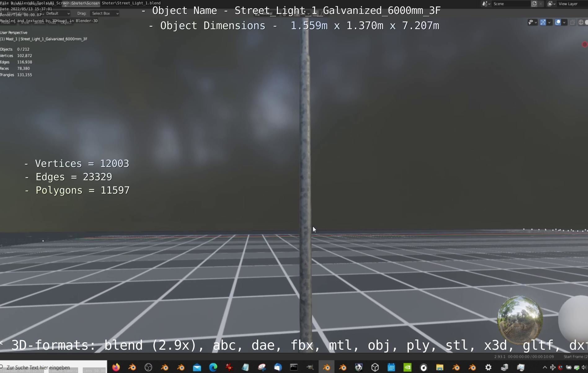Click the 2.93.1 version number in the status bar
588x373 pixels.
pos(500,357)
